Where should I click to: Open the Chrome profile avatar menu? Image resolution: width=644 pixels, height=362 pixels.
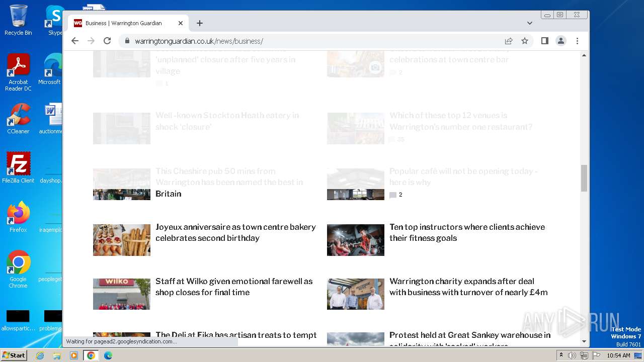561,41
